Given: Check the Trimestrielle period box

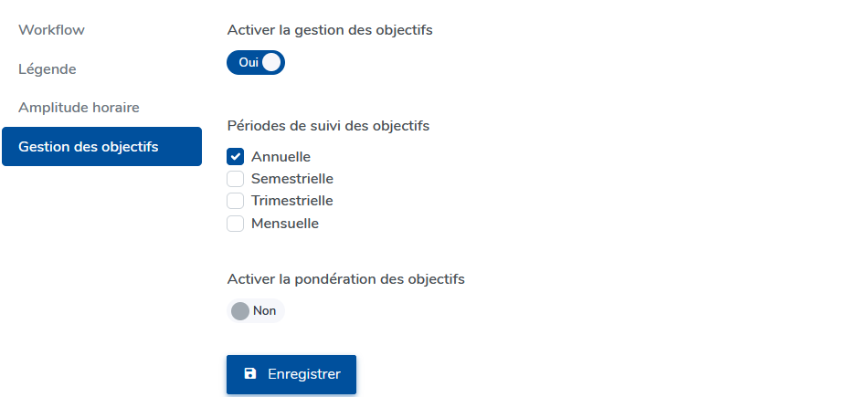Looking at the screenshot, I should (236, 201).
